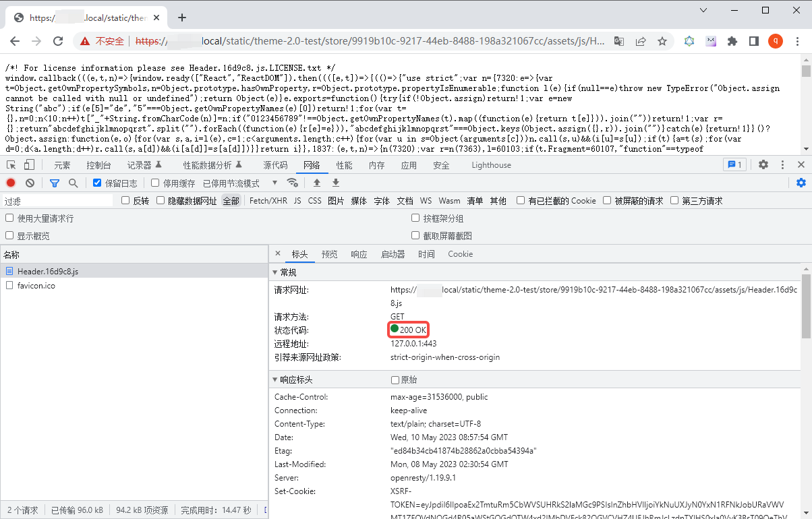Open DevTools settings gear icon
Screen dimensions: 812x519
pyautogui.click(x=763, y=164)
